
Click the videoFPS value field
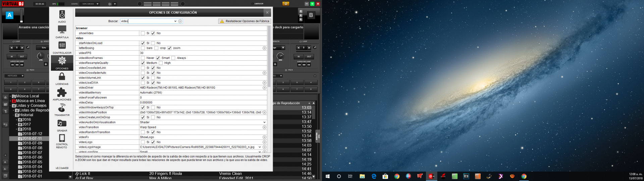point(203,53)
